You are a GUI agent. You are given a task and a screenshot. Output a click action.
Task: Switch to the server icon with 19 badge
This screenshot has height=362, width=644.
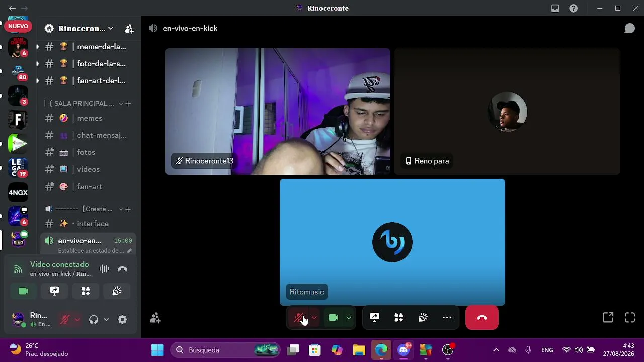[18, 168]
